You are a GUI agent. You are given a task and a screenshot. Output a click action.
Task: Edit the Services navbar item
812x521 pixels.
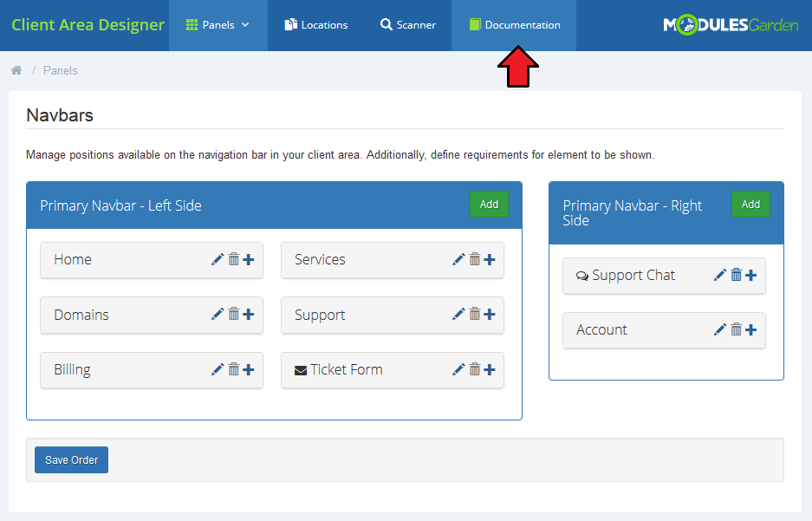point(458,259)
